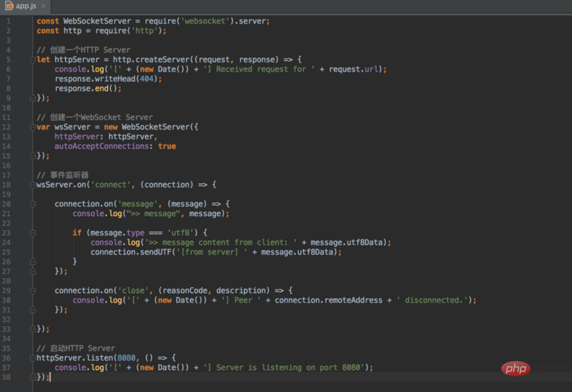
Task: Click the fold end marker at line 33
Action: 32,329
